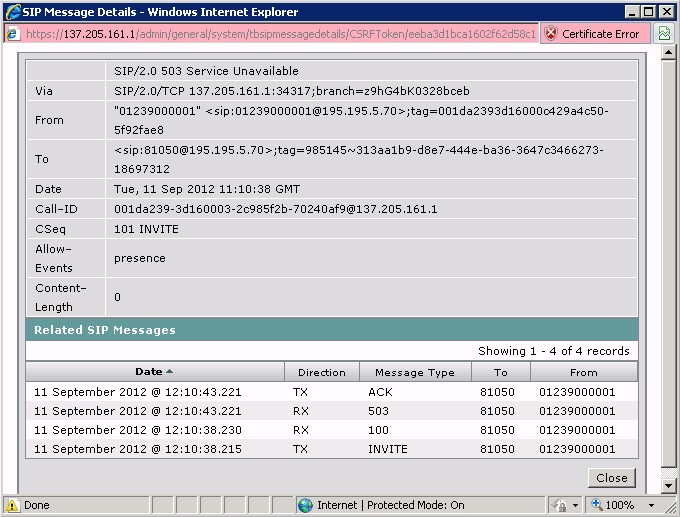Minimize the SIP Message Details window

click(x=632, y=12)
